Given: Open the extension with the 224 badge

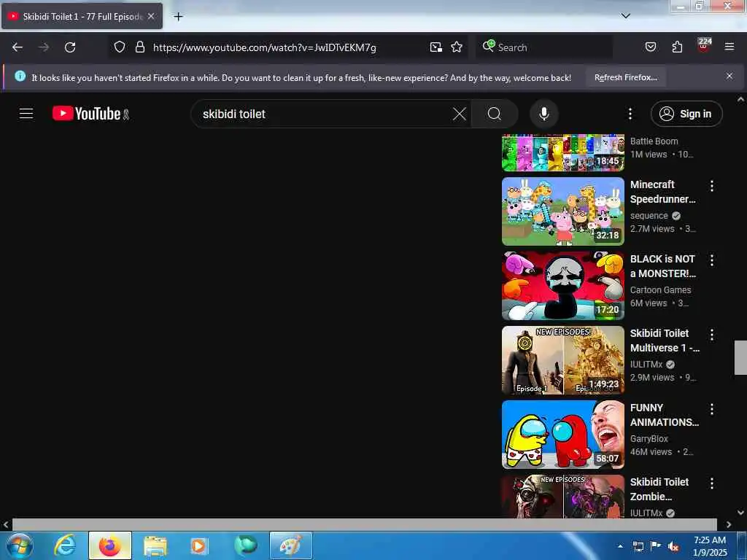Looking at the screenshot, I should coord(704,46).
